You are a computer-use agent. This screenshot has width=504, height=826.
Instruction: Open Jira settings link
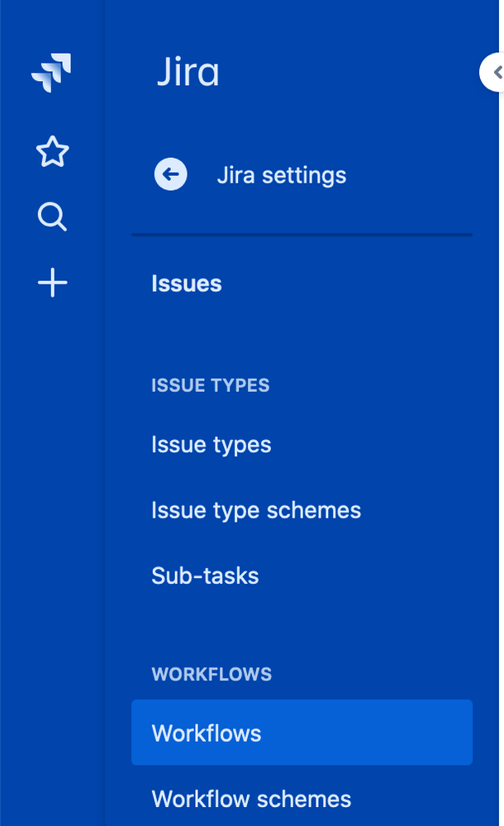282,175
